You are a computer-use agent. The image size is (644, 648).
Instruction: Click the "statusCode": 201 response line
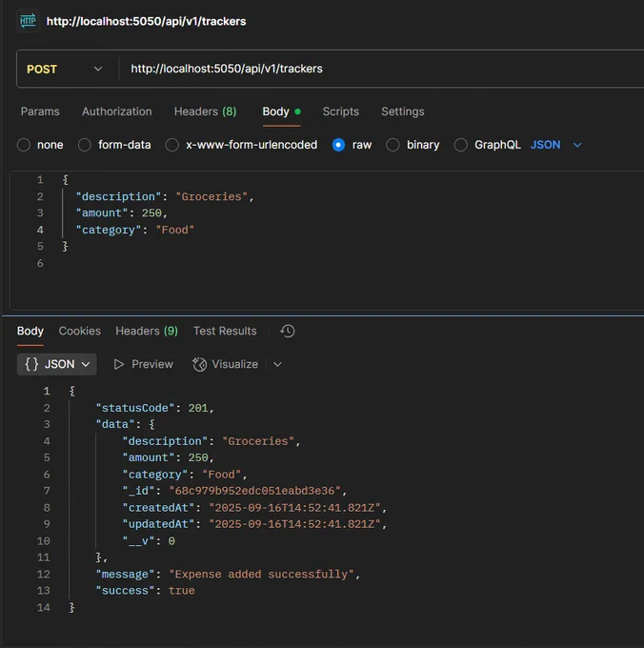tap(155, 408)
